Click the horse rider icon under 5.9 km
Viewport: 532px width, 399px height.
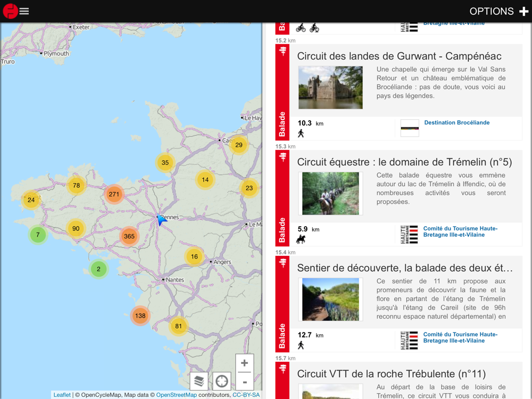301,239
